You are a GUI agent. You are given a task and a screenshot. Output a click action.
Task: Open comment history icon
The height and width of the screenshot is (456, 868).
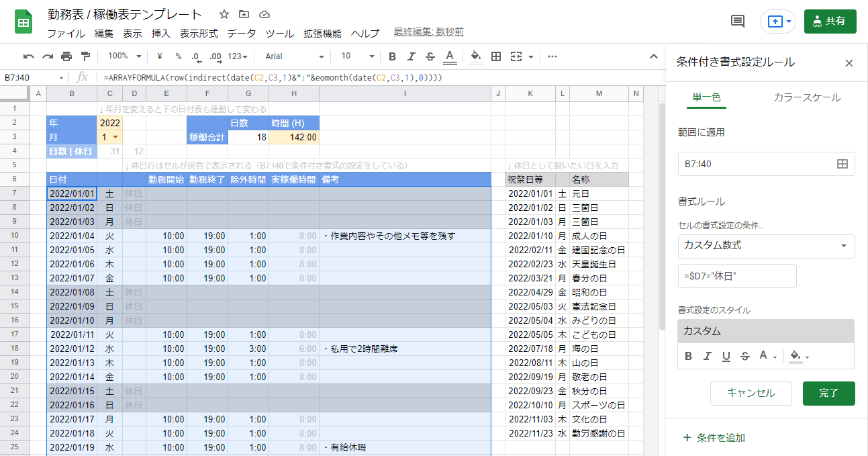[738, 21]
